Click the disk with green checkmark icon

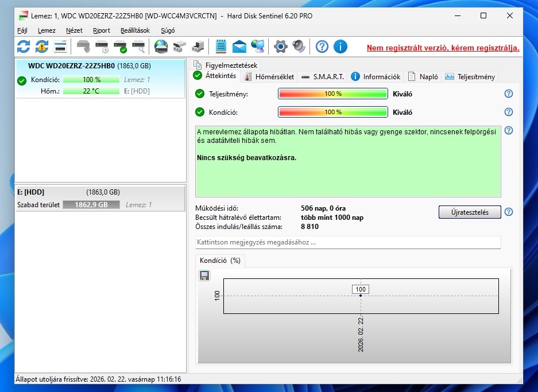click(121, 46)
